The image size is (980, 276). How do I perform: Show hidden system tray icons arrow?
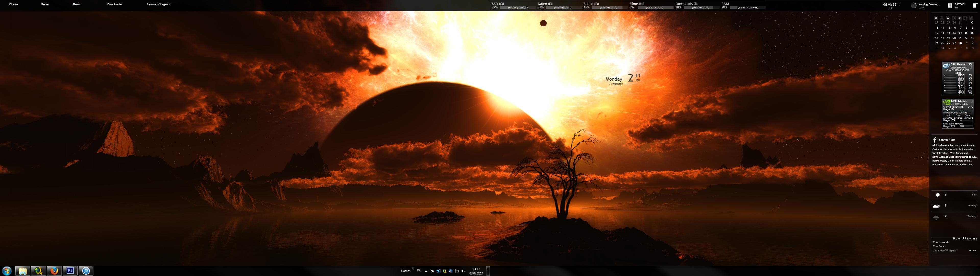(x=426, y=271)
